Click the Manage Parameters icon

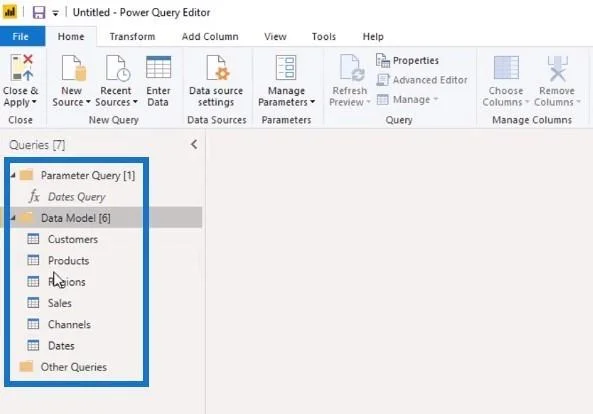(286, 68)
